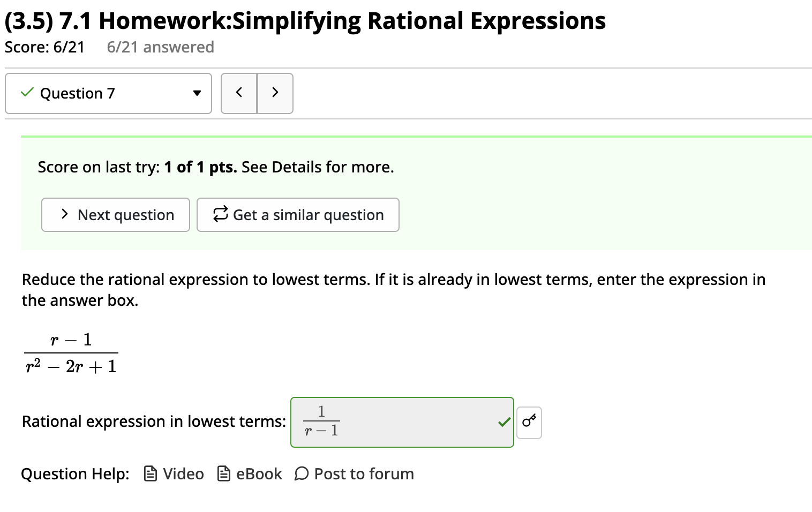
Task: Navigate forward with the right chevron button
Action: click(275, 93)
